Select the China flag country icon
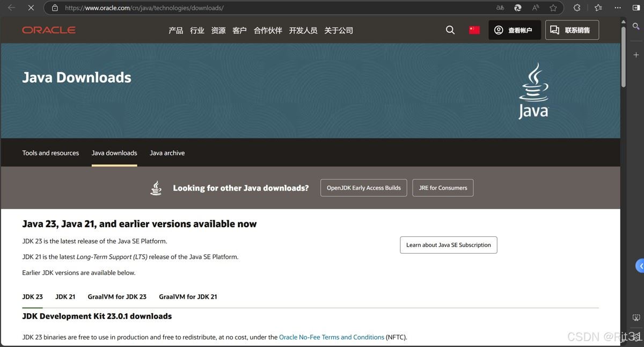644x347 pixels. (474, 30)
